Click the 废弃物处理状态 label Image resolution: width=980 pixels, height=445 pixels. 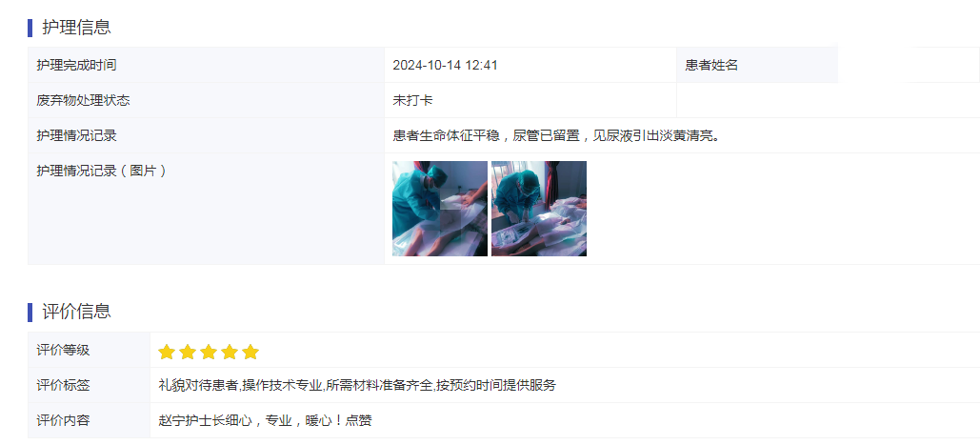pyautogui.click(x=83, y=101)
